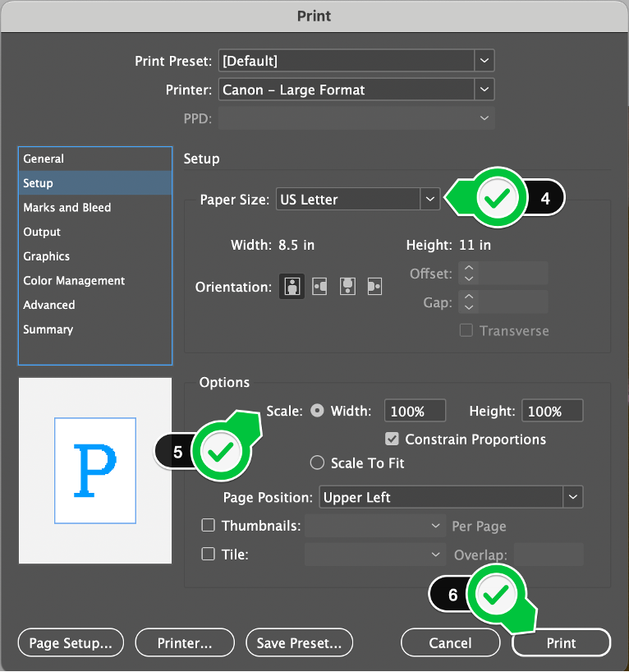The image size is (629, 672).
Task: Click the Gap stepper arrows
Action: click(469, 301)
